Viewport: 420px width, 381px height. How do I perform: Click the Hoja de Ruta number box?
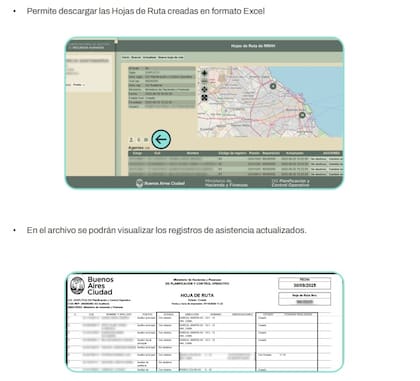point(305,299)
